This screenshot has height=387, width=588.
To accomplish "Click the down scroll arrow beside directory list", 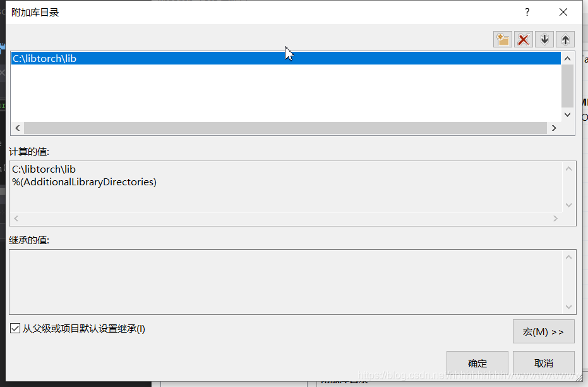I will [x=567, y=114].
